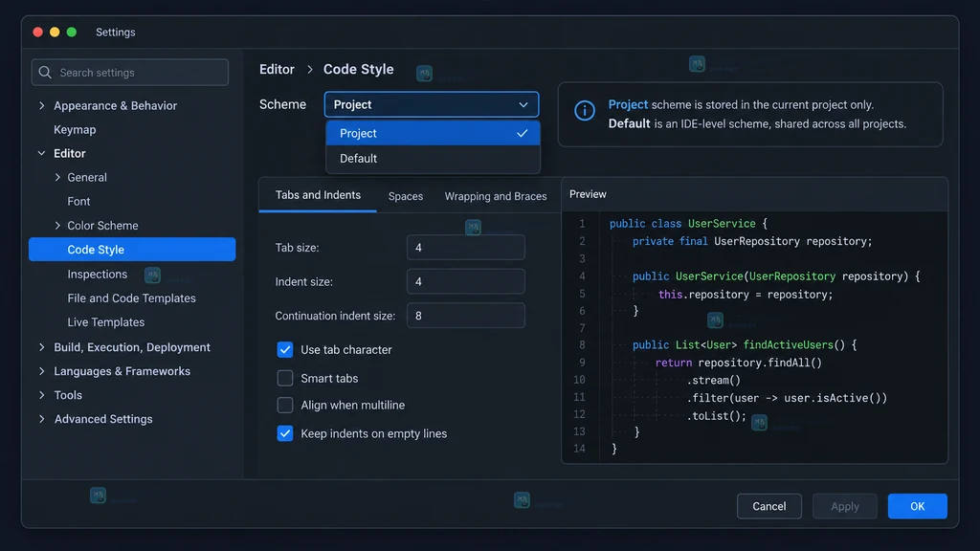The height and width of the screenshot is (551, 980).
Task: Select Font settings item
Action: [x=78, y=201]
